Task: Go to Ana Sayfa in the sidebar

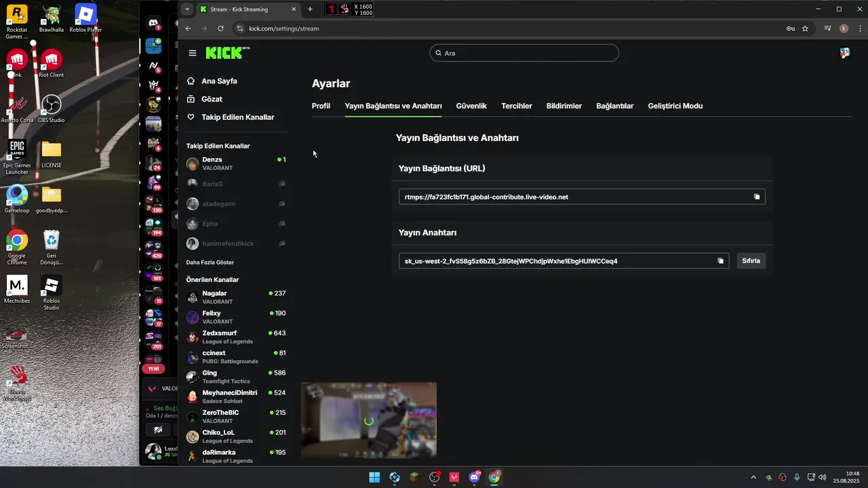Action: 219,81
